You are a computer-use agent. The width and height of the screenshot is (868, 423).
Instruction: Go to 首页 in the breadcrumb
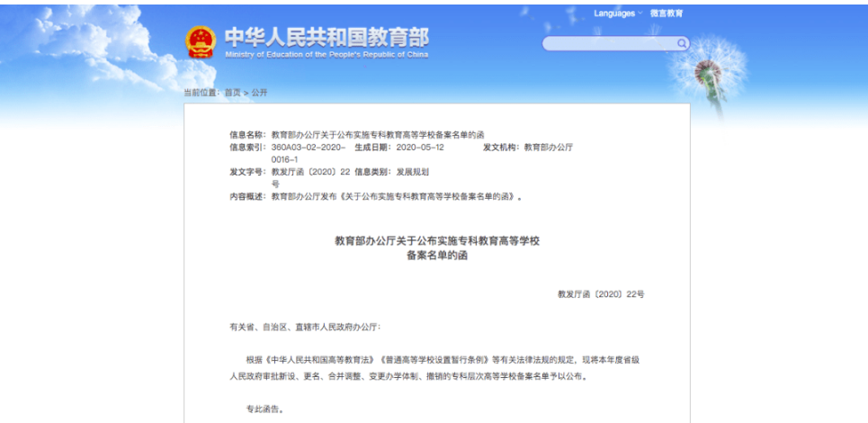[x=232, y=93]
